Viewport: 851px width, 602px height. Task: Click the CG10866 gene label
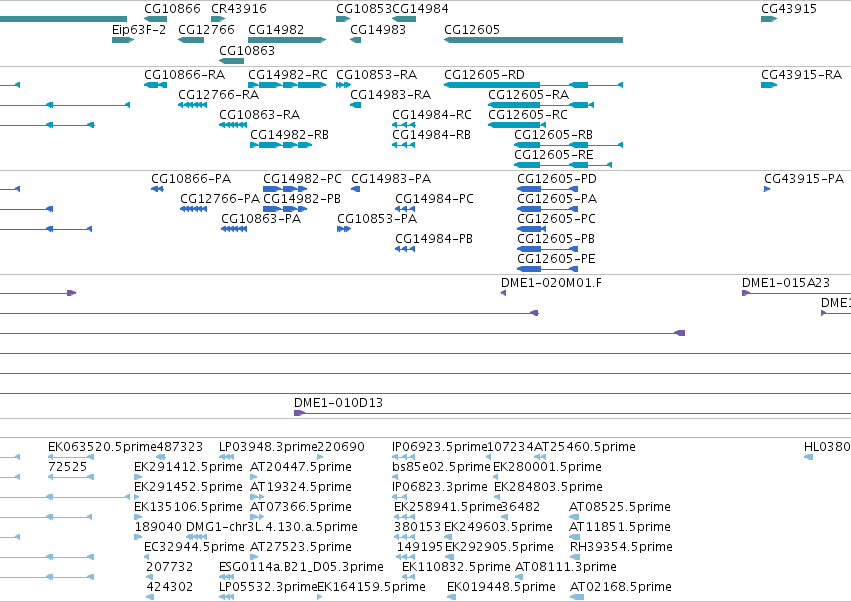(172, 9)
